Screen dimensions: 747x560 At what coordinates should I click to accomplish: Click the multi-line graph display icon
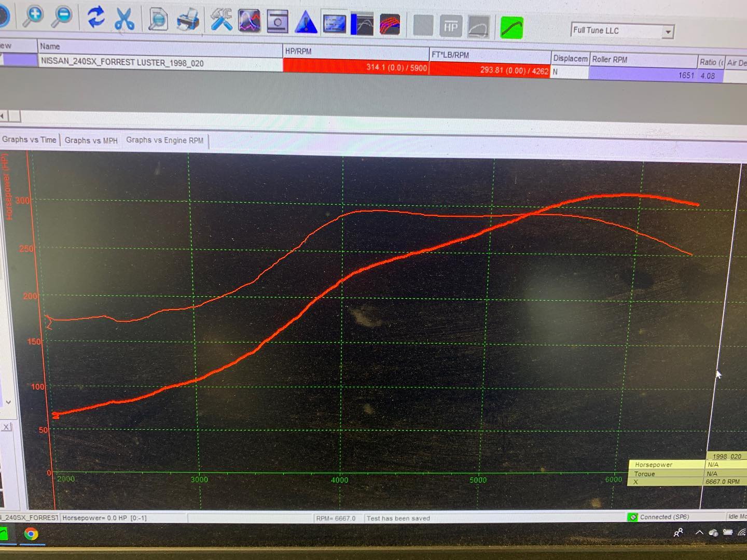pos(250,22)
